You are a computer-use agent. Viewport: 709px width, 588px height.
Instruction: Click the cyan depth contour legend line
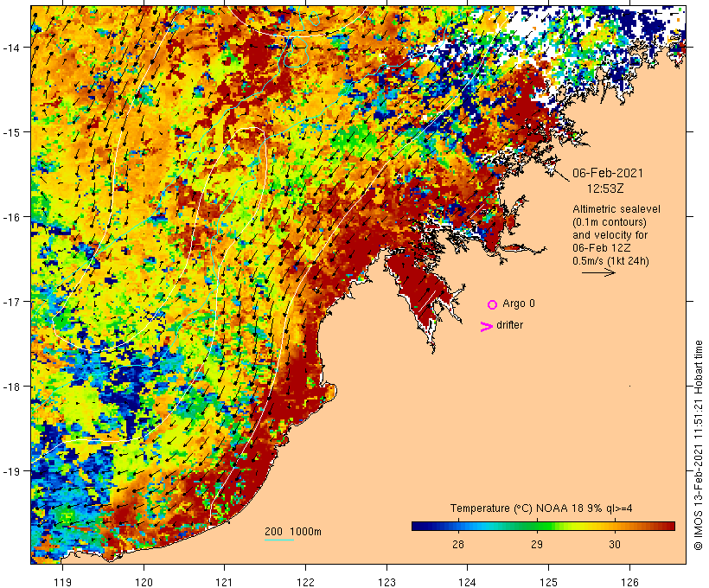click(x=279, y=540)
